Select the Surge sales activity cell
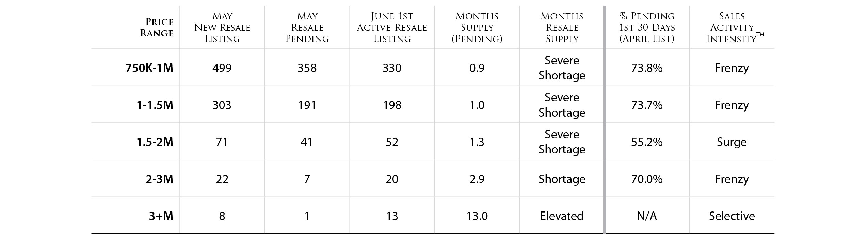The width and height of the screenshot is (868, 234). coord(732,142)
